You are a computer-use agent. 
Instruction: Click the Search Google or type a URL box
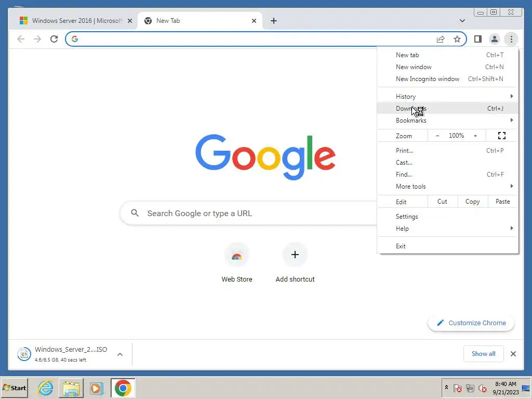[249, 213]
